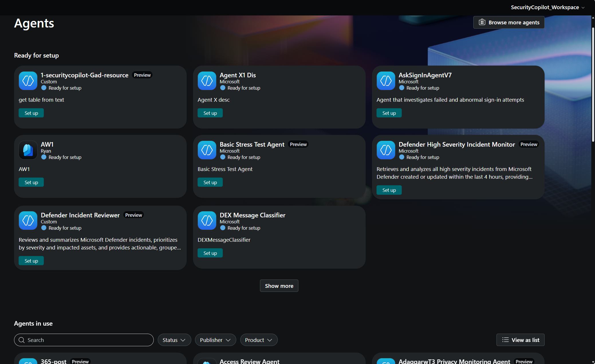
Task: Click the status dot under AskSignInAgentV7
Action: pyautogui.click(x=402, y=88)
